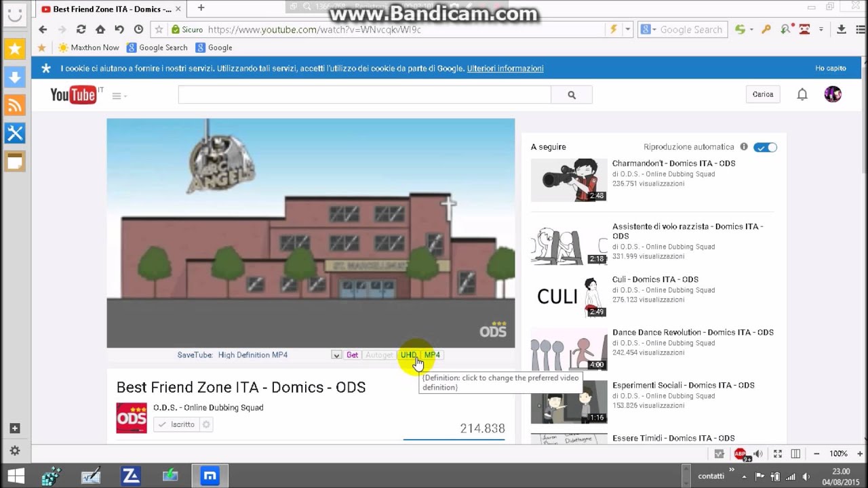This screenshot has width=868, height=488.
Task: Dismiss cookie banner with Ho capito
Action: click(831, 68)
